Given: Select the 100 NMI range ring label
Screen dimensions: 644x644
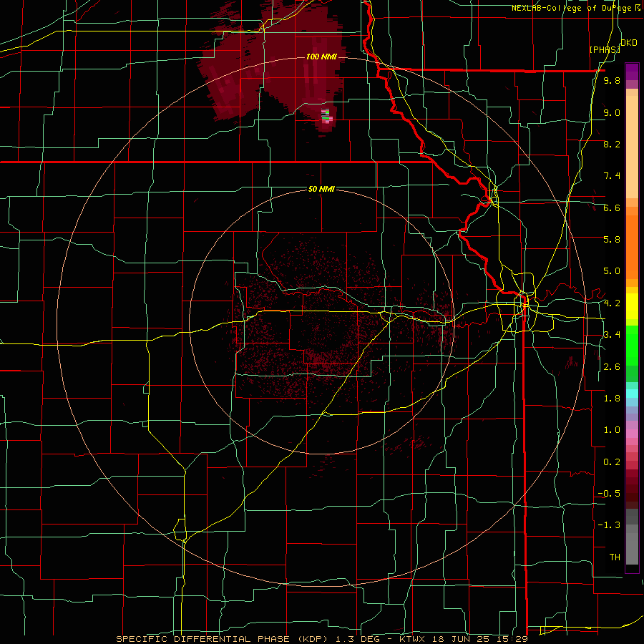Looking at the screenshot, I should (321, 57).
